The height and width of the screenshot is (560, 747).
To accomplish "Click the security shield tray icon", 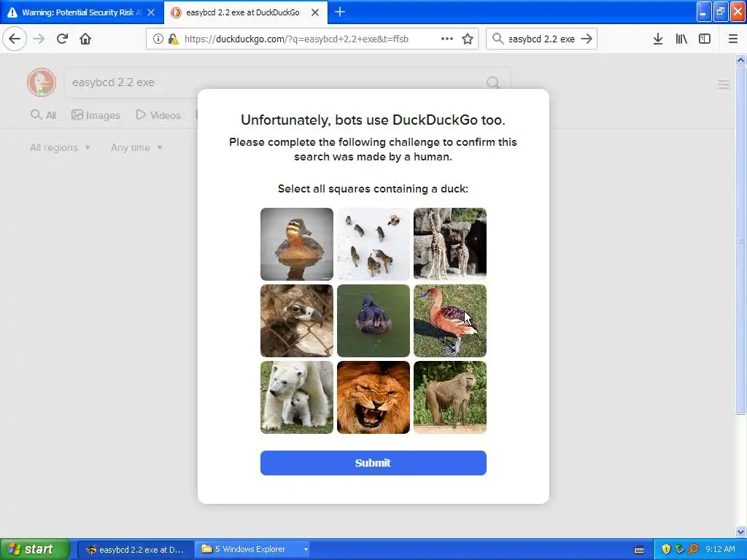I will pos(666,550).
